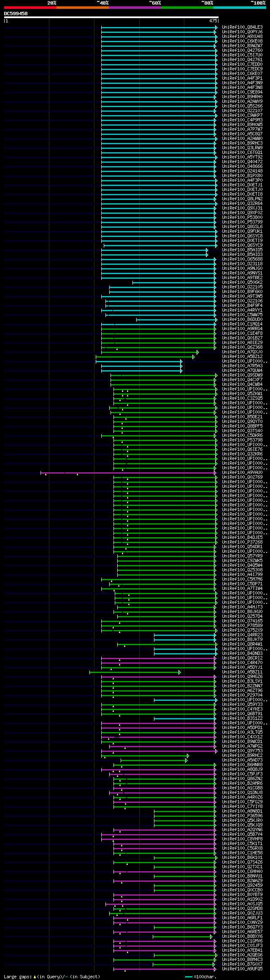Select the UniRef100_C4P9M3 label
This screenshot has width=270, height=980.
point(242,120)
